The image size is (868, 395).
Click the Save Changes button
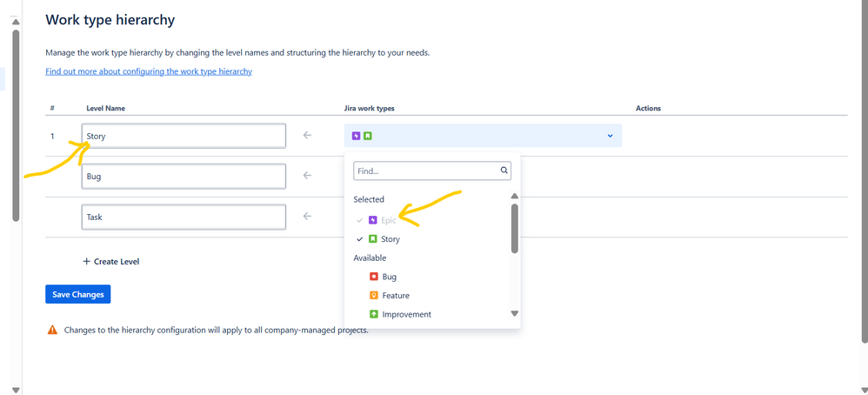[x=78, y=294]
